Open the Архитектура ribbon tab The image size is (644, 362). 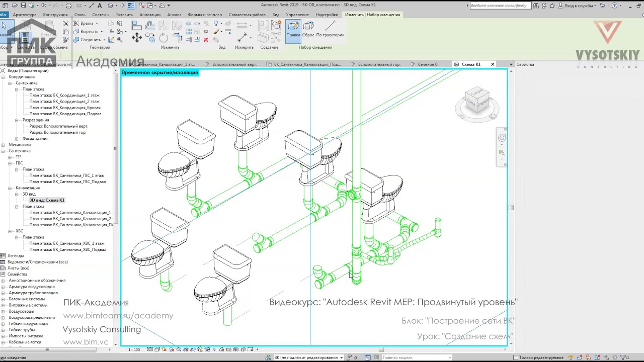click(25, 15)
